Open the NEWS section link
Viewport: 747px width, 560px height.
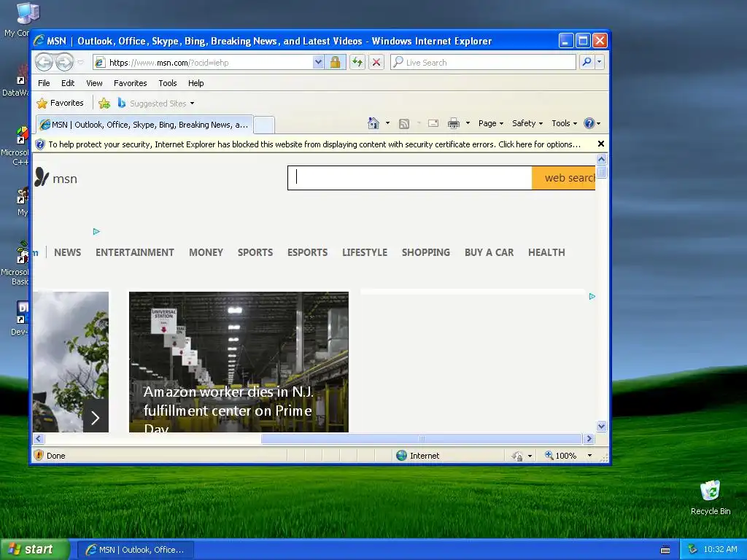tap(67, 252)
